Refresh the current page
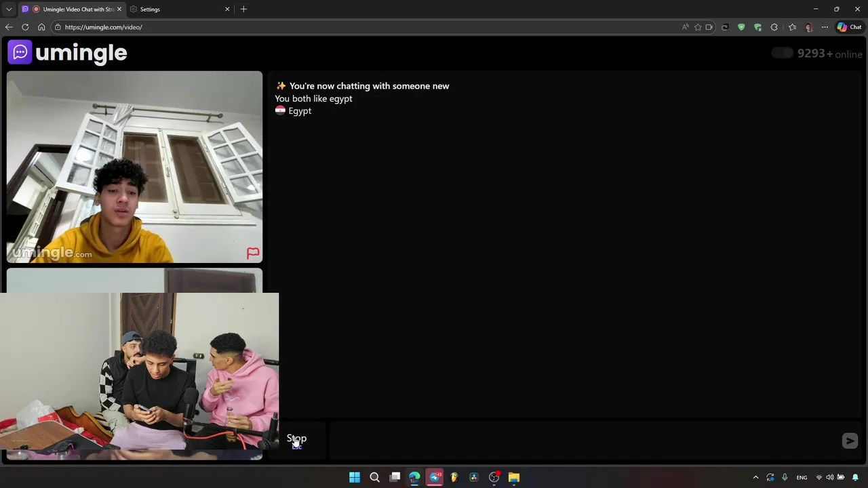The image size is (868, 488). tap(25, 27)
